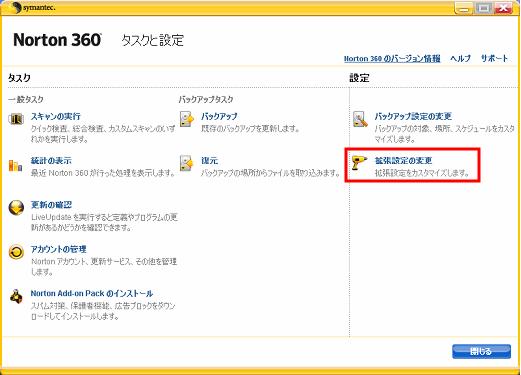The image size is (521, 375).
Task: Click the 一般タスク heading
Action: (26, 99)
